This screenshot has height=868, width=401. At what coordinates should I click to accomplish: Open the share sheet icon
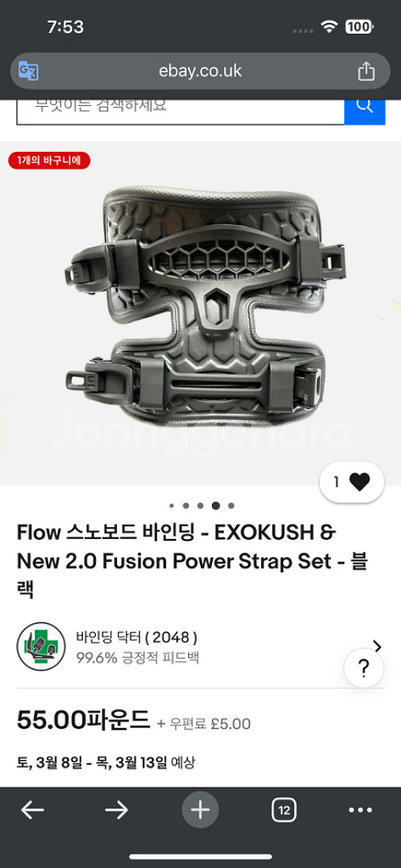pos(365,70)
